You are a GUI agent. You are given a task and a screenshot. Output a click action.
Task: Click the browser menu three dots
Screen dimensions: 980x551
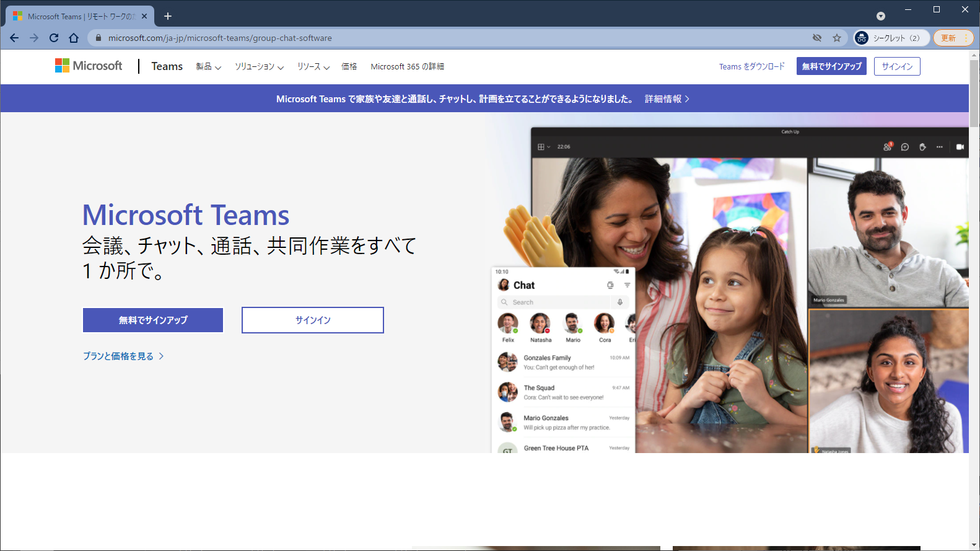point(966,38)
